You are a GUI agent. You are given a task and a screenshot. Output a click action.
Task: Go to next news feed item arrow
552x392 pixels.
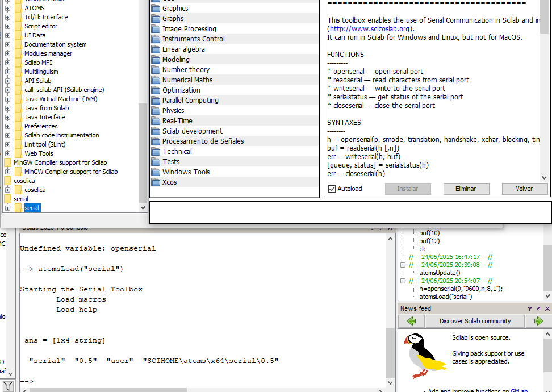(538, 321)
